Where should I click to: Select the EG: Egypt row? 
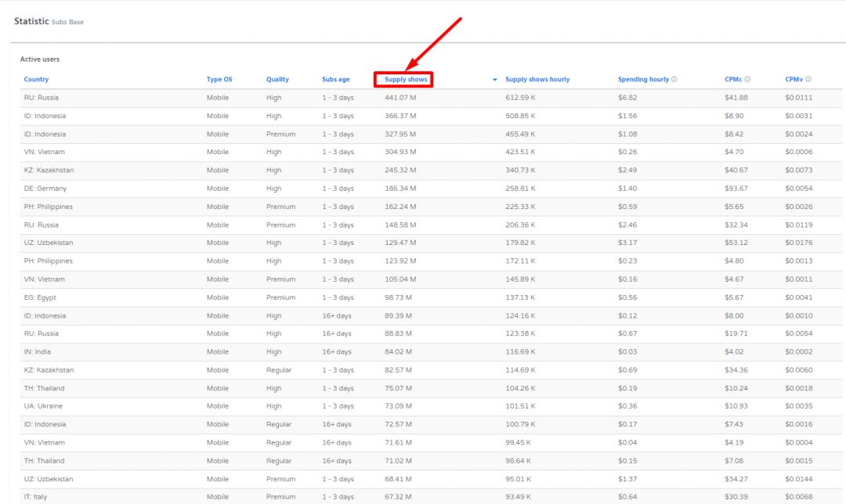40,297
